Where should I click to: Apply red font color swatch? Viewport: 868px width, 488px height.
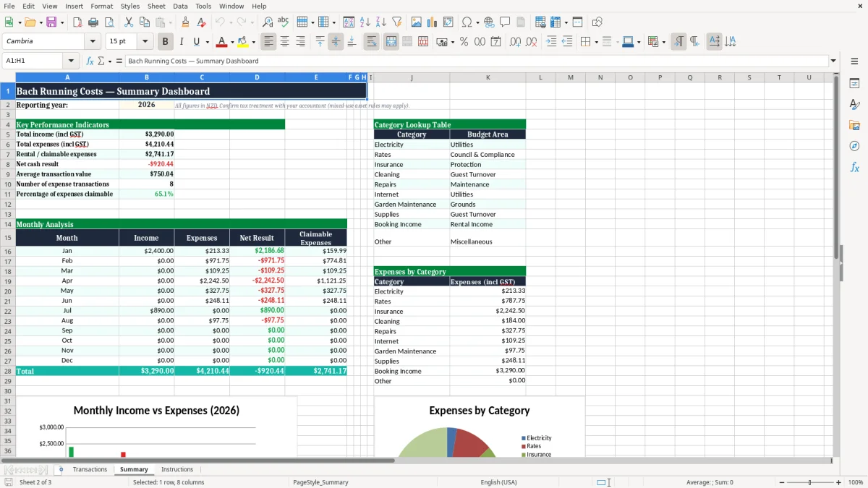(222, 42)
